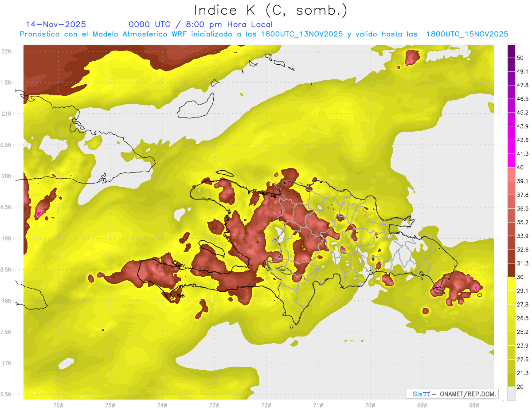Click the bright yellow colorbar segment just below 30
The height and width of the screenshot is (411, 532).
tap(511, 284)
